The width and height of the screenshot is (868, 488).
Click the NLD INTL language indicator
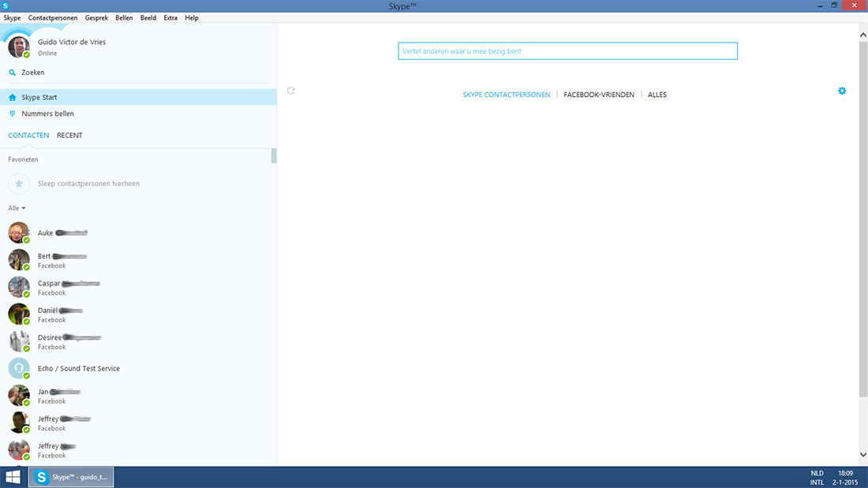[817, 478]
